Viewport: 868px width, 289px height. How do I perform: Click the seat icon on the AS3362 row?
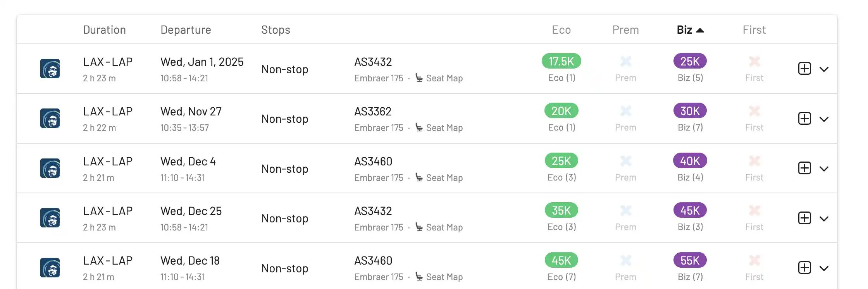[x=419, y=127]
